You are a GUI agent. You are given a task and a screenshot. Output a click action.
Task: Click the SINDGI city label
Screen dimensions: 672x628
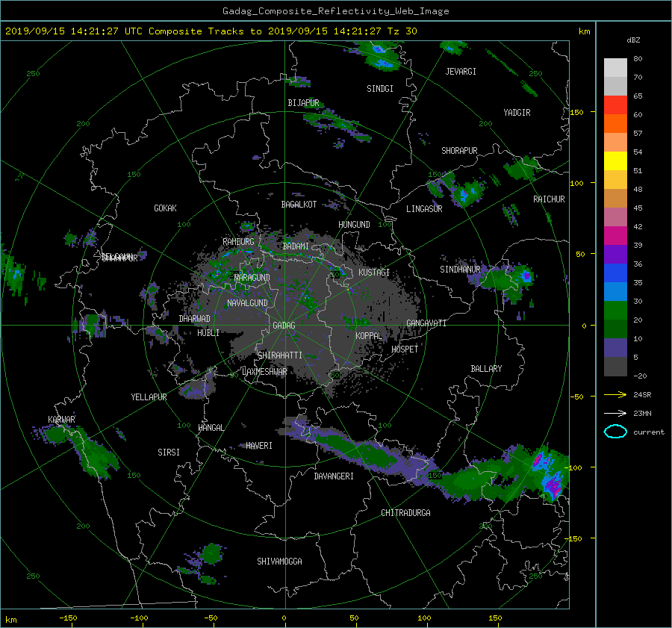[x=380, y=89]
